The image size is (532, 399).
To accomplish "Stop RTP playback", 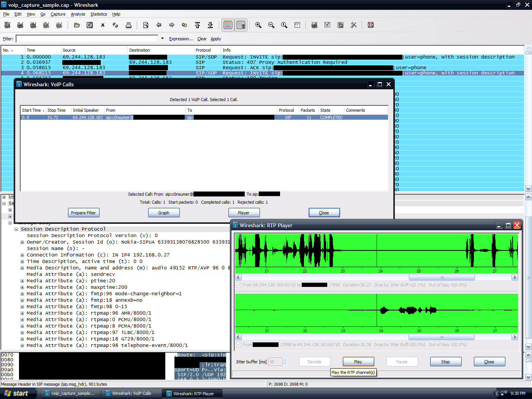I will click(446, 362).
